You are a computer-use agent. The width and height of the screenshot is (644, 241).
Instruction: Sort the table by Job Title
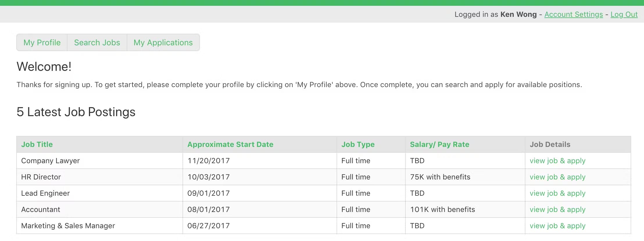coord(37,144)
